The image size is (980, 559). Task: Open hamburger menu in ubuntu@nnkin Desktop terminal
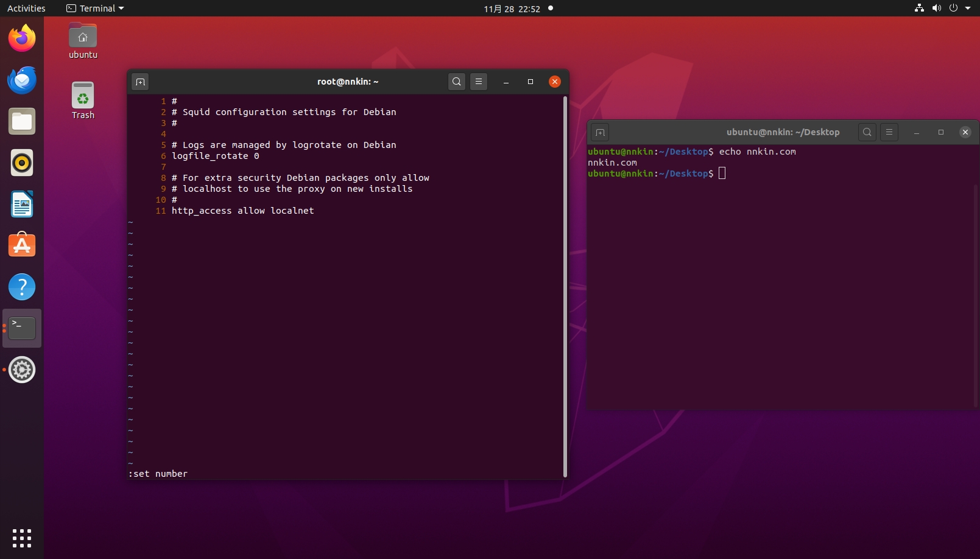(x=889, y=132)
